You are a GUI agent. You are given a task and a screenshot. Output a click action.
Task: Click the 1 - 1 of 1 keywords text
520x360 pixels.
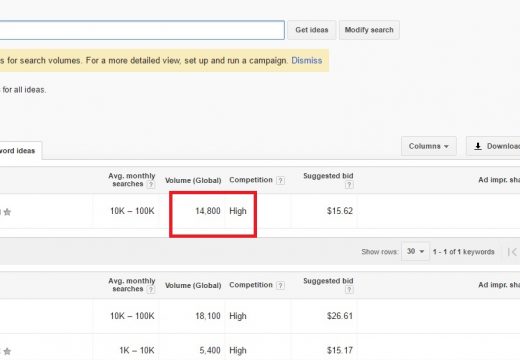click(463, 252)
